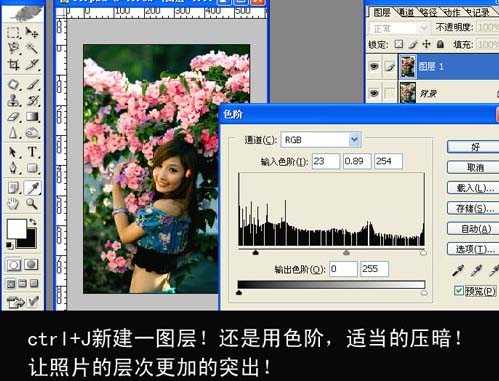
Task: Choose Full Screen with menu bar mode
Action: pos(23,284)
